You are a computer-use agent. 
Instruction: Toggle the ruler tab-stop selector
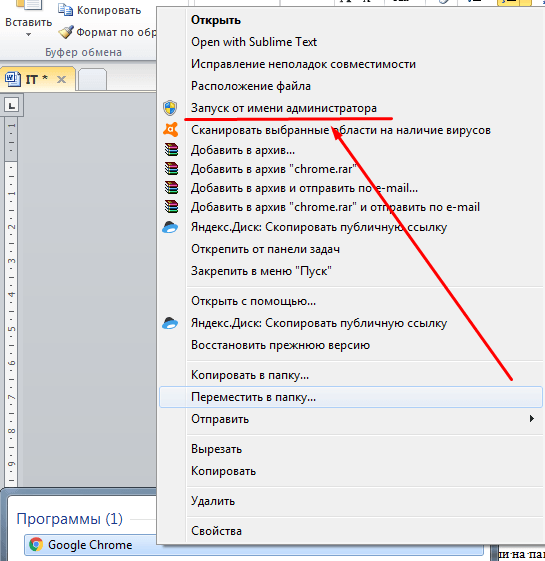[12, 106]
